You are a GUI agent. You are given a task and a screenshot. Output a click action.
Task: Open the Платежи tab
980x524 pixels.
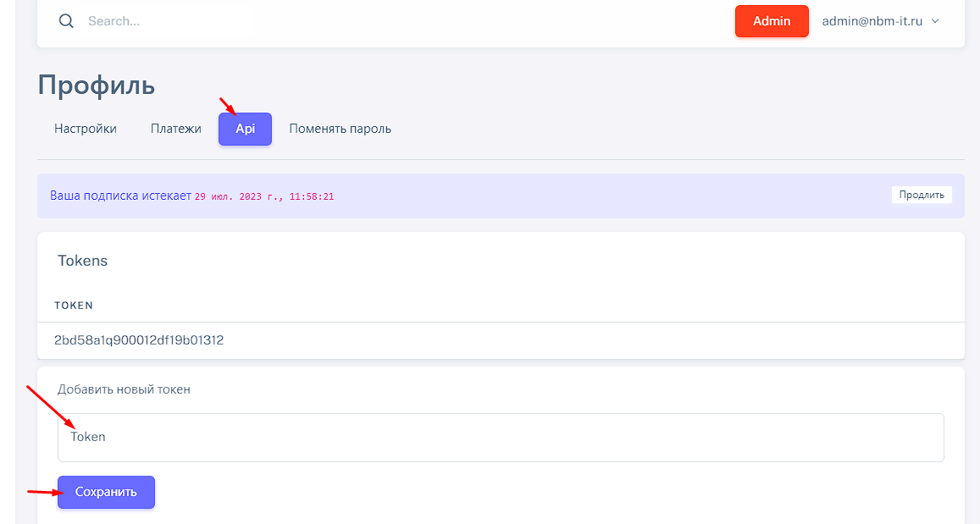click(x=176, y=129)
